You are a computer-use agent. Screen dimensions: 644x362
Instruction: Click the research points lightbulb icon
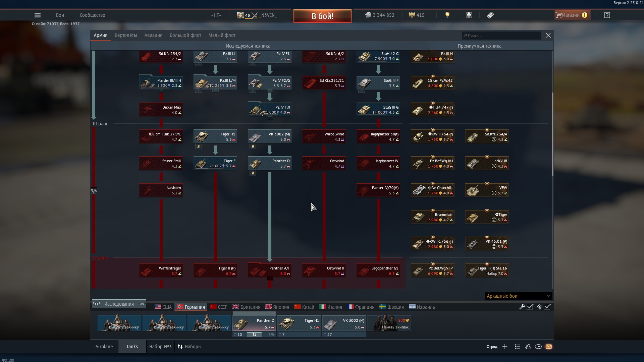tap(447, 15)
